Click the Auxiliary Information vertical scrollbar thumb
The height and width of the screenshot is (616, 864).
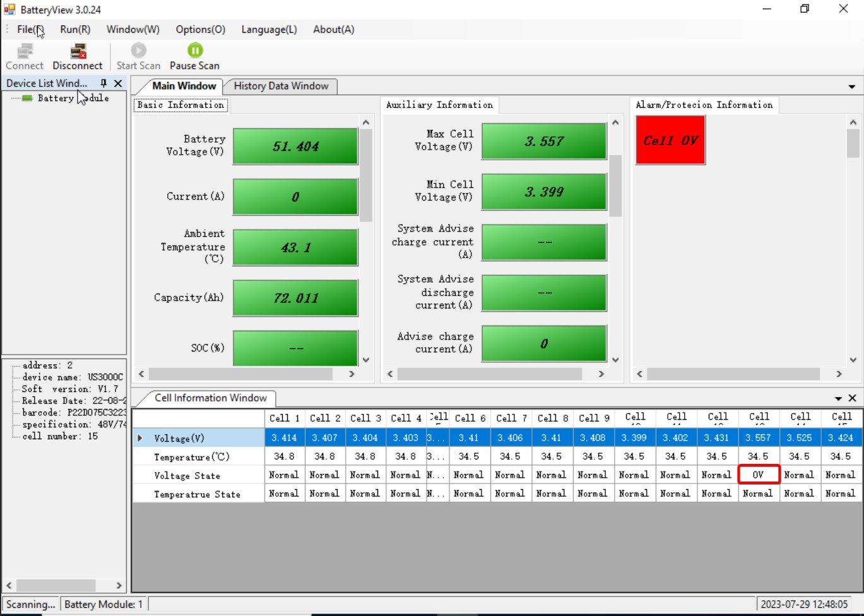[616, 186]
